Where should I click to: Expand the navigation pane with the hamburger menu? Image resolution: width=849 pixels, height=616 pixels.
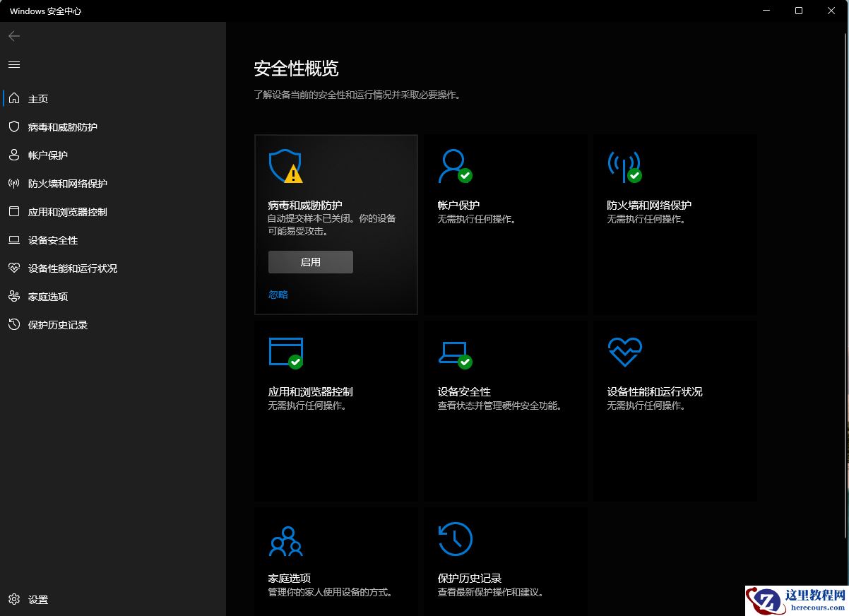point(13,64)
